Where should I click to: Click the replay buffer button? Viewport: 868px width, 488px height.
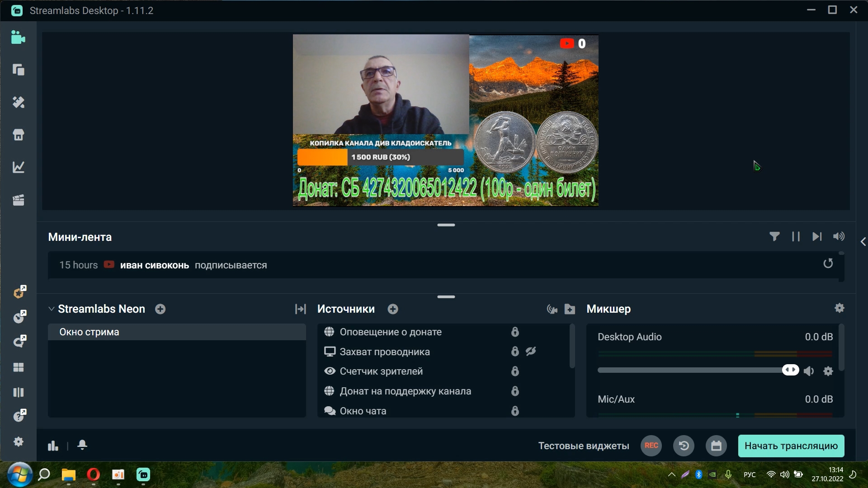pos(684,446)
